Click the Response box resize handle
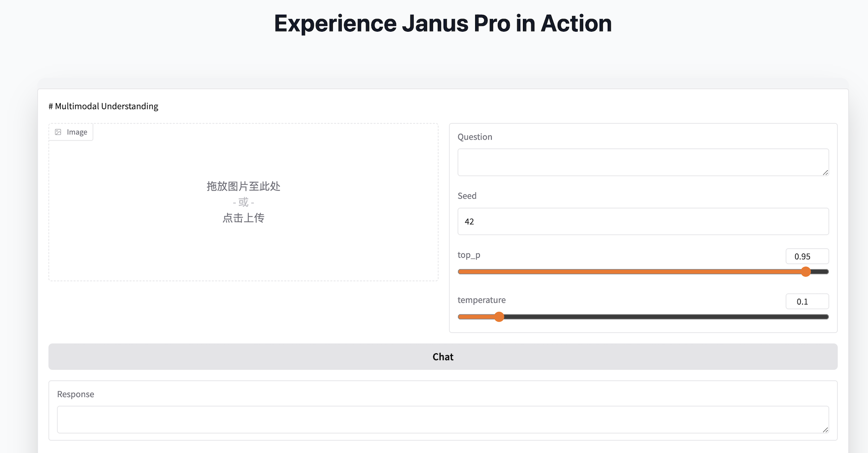 click(825, 430)
